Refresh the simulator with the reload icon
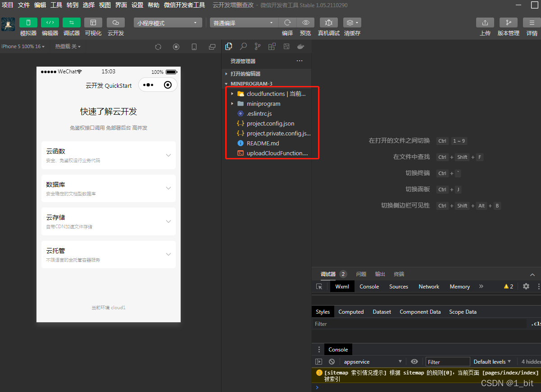 158,47
